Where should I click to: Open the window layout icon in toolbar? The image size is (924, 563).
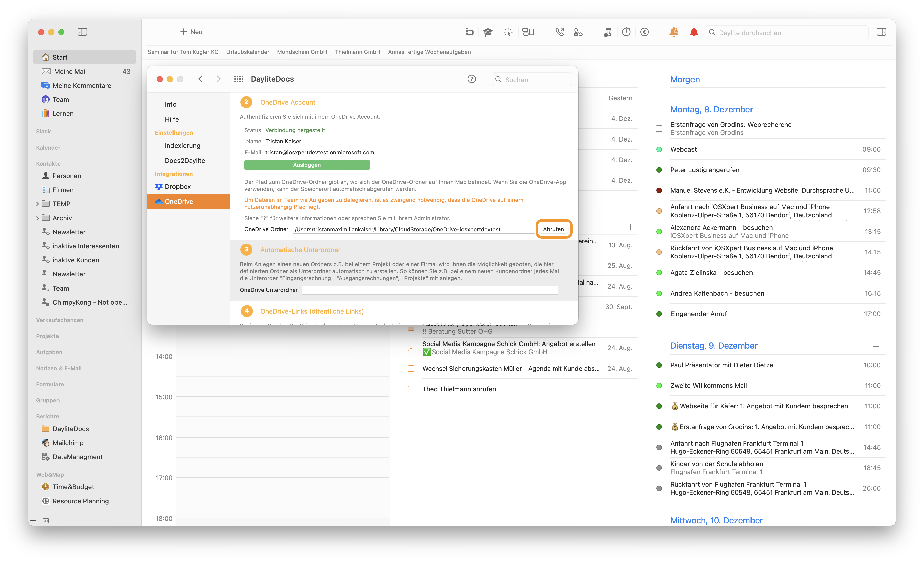click(528, 32)
